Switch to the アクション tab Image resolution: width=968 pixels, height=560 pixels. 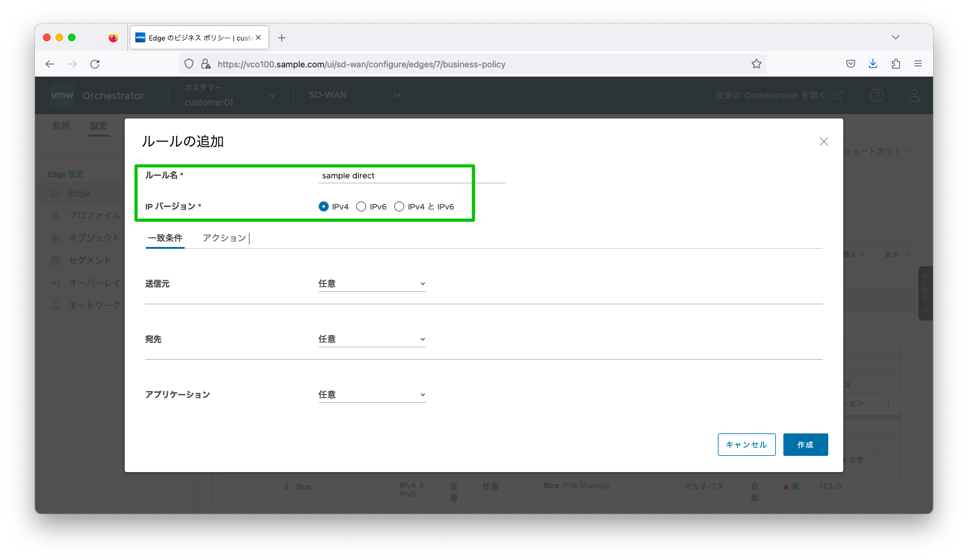coord(224,238)
